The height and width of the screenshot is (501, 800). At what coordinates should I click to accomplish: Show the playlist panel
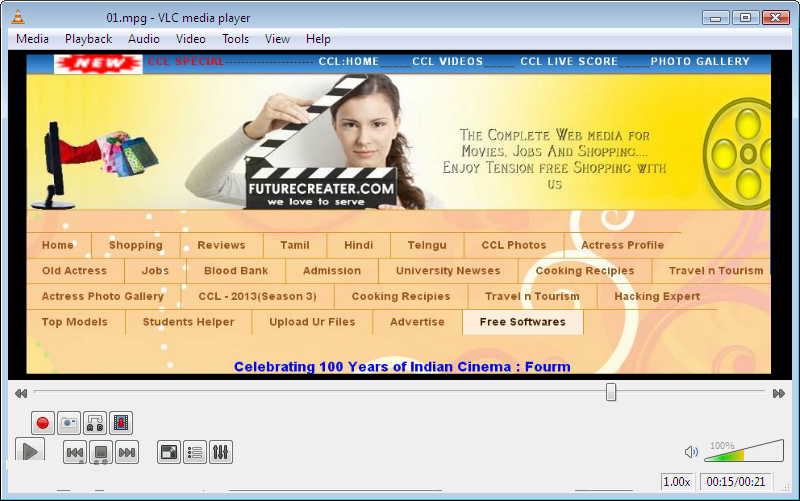tap(195, 452)
